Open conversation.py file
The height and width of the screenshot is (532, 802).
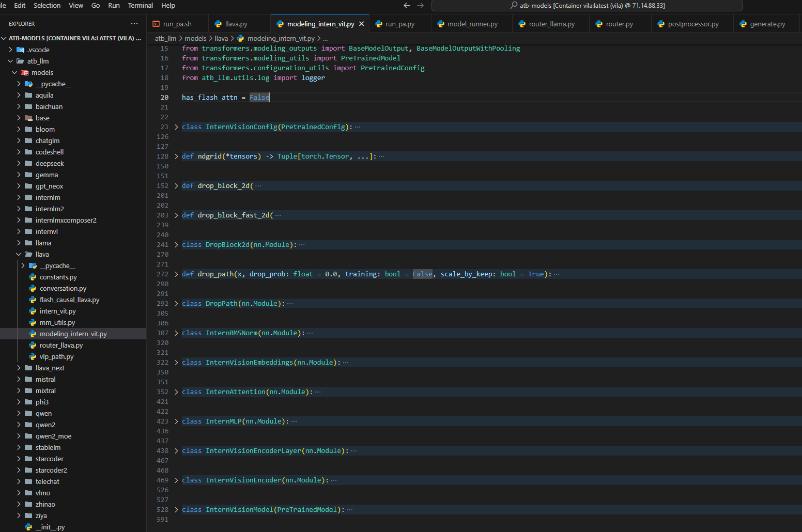point(63,288)
